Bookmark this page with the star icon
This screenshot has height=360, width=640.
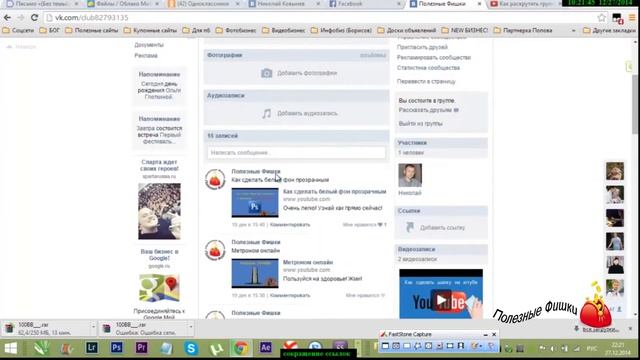[x=602, y=18]
